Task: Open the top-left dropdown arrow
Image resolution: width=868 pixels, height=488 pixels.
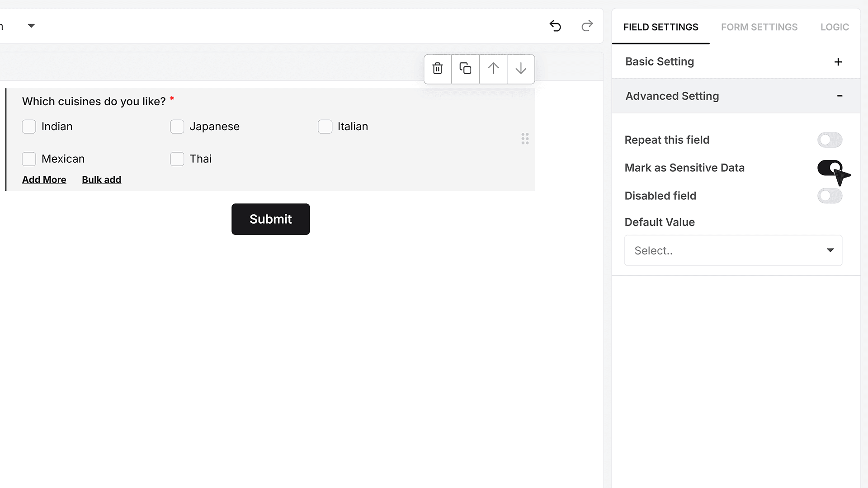Action: click(31, 26)
